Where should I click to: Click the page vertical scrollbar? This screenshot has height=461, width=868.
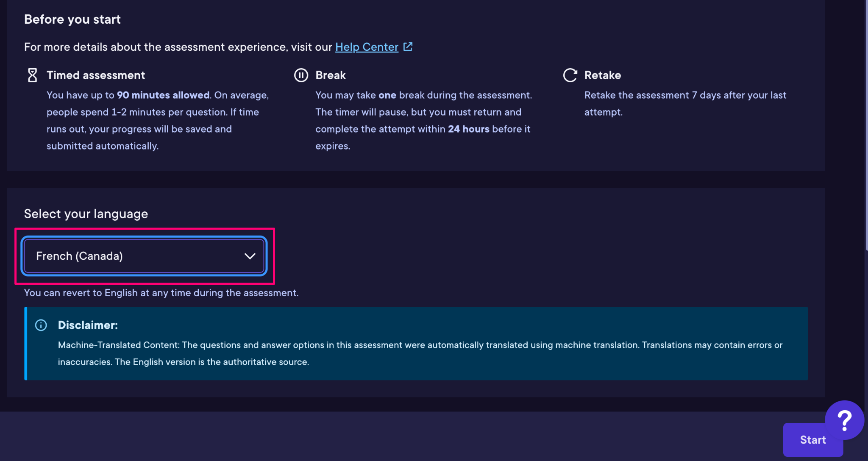(866, 125)
